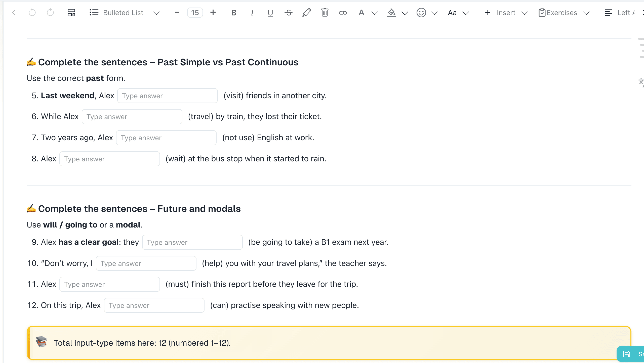Increase font size with plus button
The image size is (644, 363).
click(213, 13)
